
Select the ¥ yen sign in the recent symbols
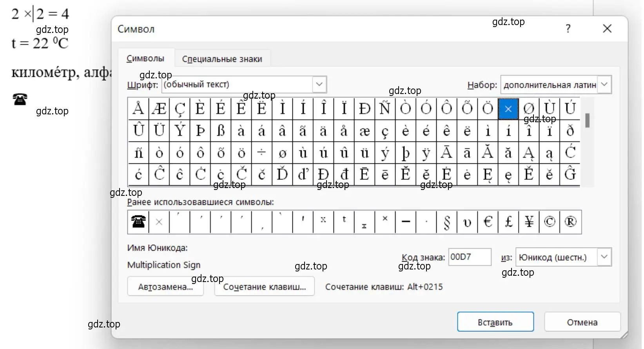(x=529, y=222)
